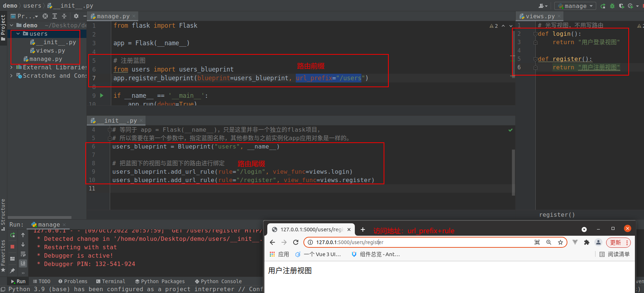The image size is (644, 293).
Task: Open the Python Console tab
Action: (x=218, y=281)
